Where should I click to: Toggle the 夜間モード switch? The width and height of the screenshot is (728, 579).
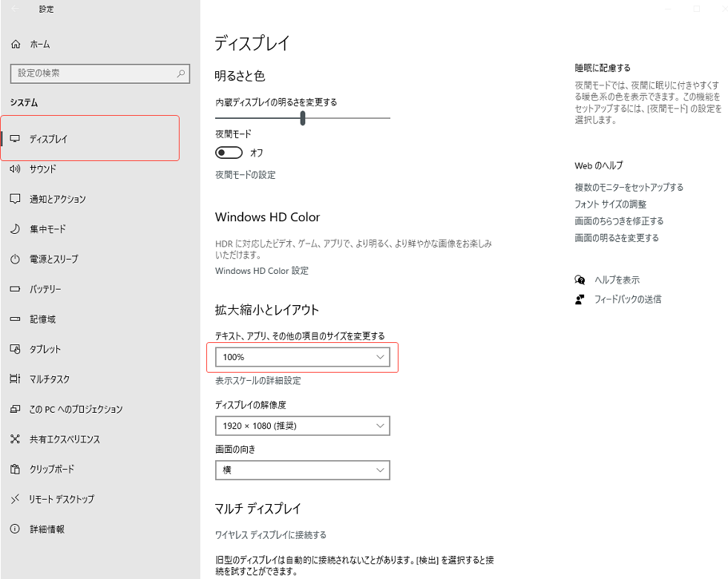229,152
